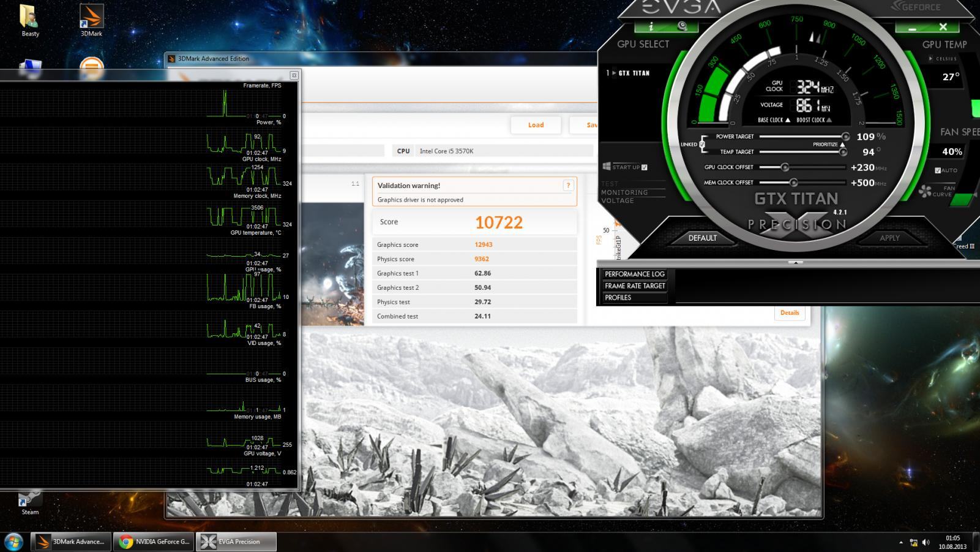Viewport: 980px width, 552px height.
Task: Click the Validation warning heading
Action: click(409, 186)
